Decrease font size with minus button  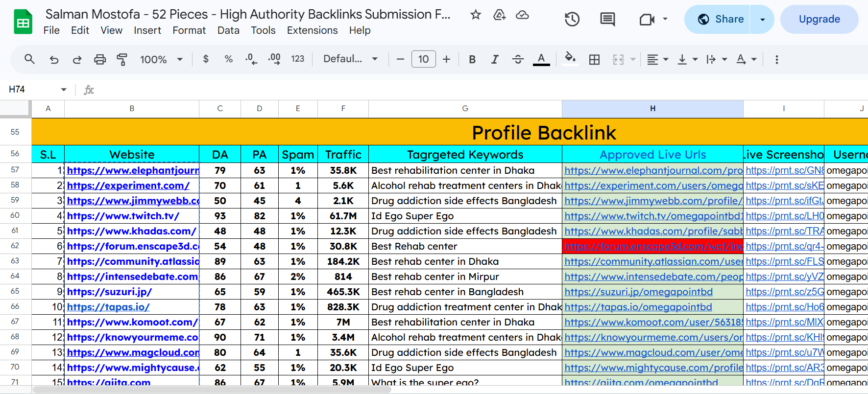(x=400, y=59)
